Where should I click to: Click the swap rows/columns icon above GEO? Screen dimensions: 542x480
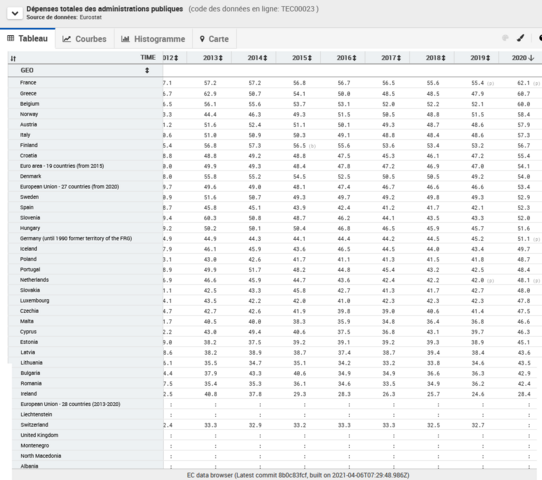pyautogui.click(x=13, y=58)
